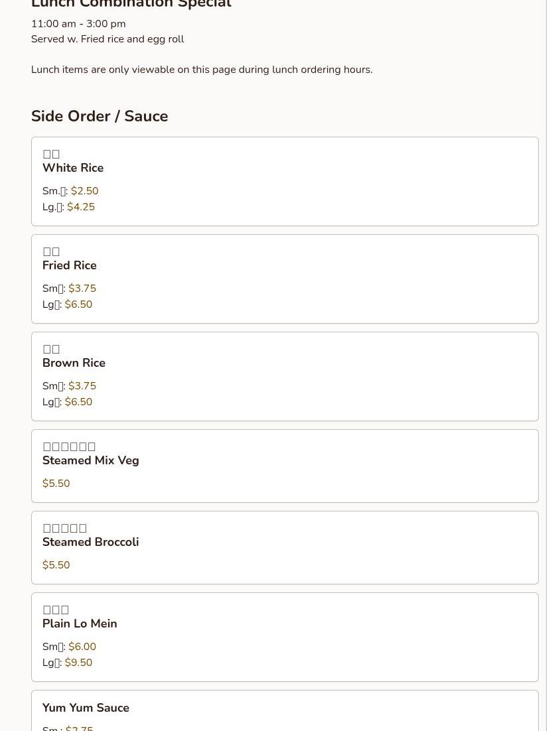This screenshot has width=560, height=731.
Task: Select Plain Lo Mein large $9.50
Action: (x=78, y=663)
